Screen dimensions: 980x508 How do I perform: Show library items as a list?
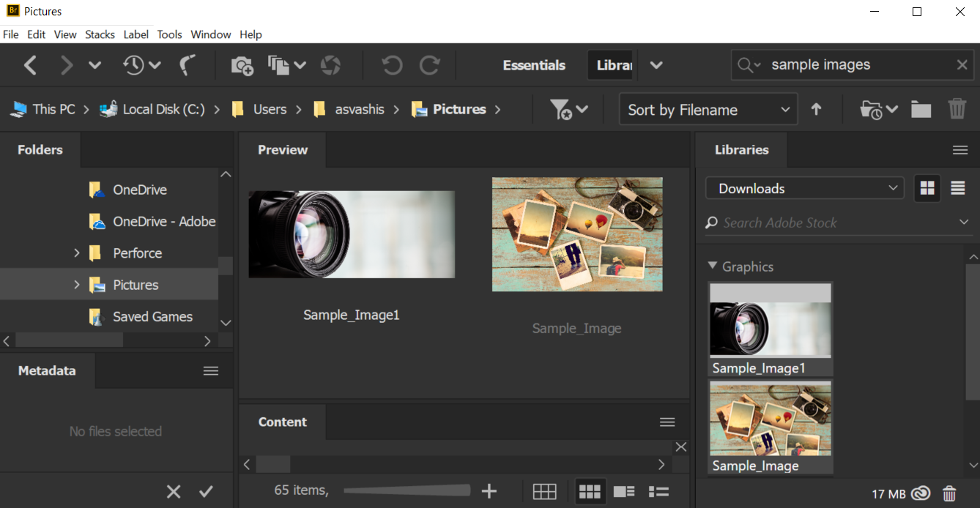(957, 188)
